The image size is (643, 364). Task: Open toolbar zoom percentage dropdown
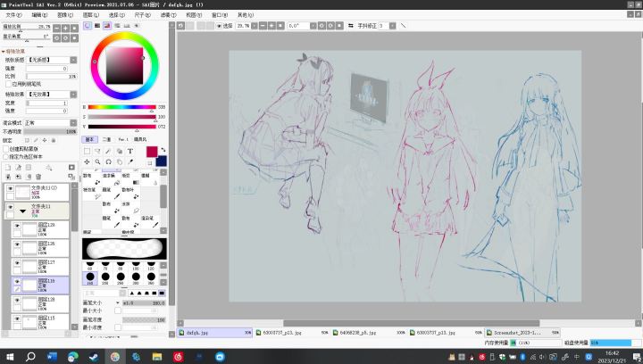[x=255, y=25]
